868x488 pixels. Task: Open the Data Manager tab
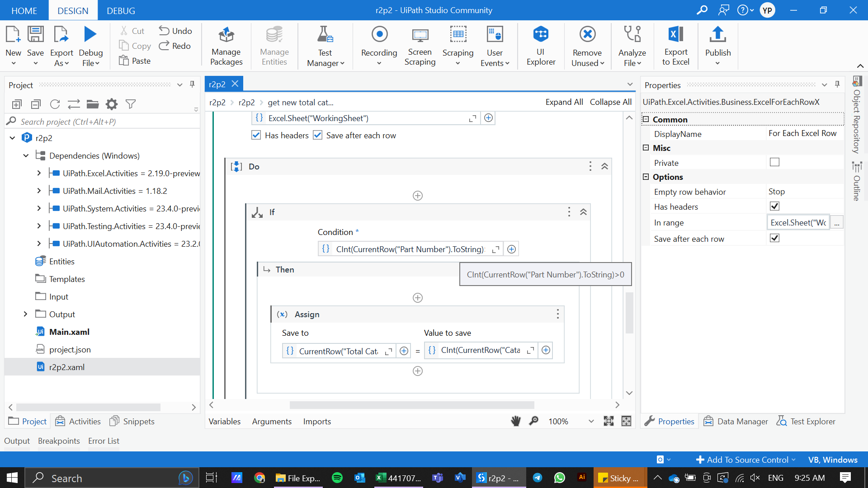pos(736,421)
